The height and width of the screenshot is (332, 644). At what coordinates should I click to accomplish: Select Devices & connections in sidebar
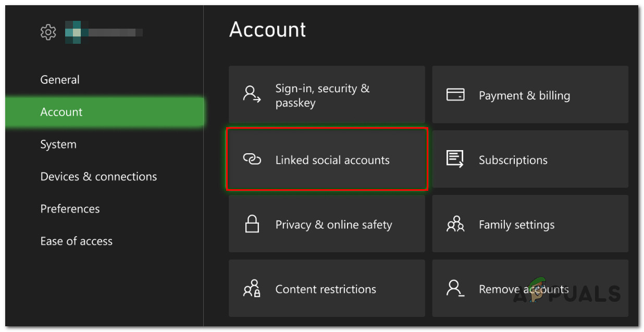(98, 176)
